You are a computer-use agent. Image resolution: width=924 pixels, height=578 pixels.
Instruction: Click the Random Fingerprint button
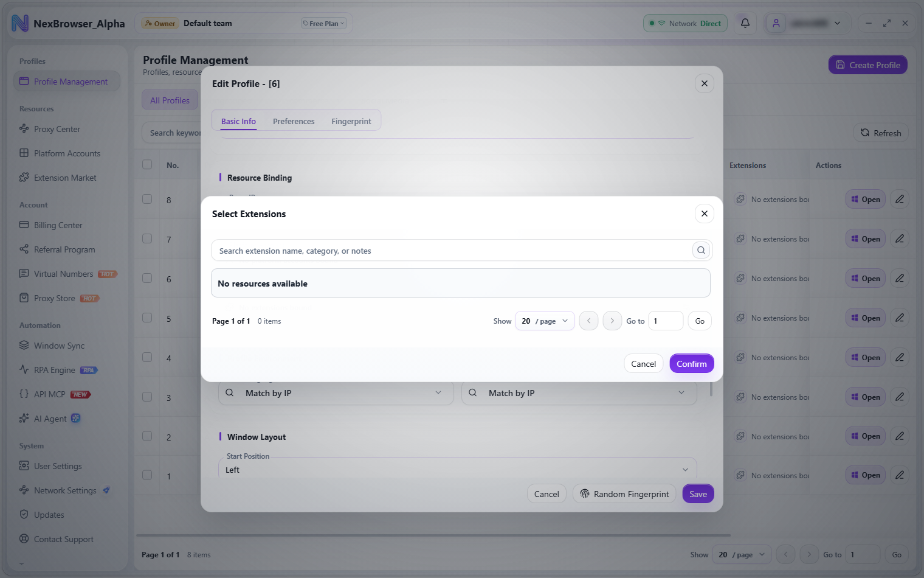point(624,494)
